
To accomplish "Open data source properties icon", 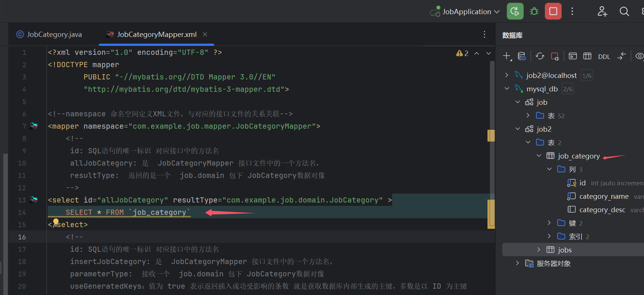I will (522, 56).
